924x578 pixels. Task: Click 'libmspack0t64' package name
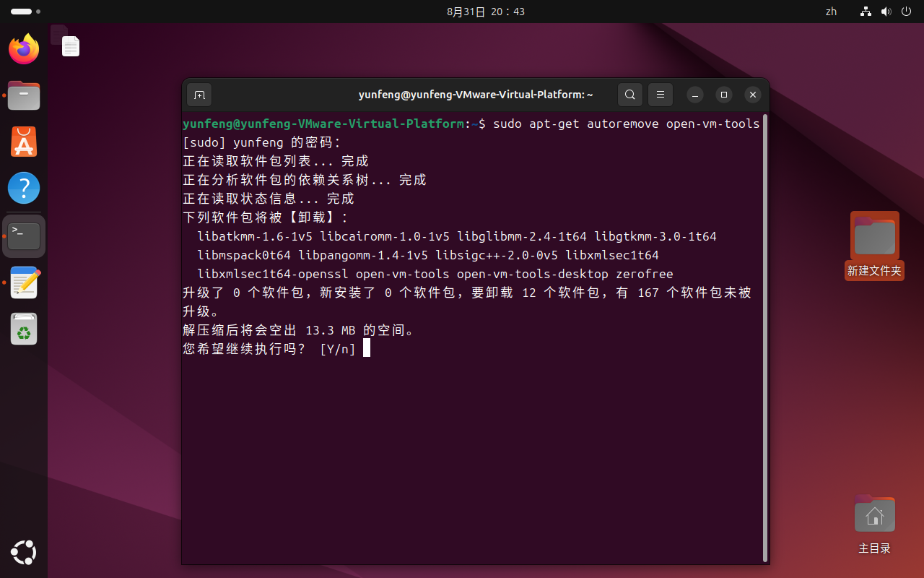244,256
